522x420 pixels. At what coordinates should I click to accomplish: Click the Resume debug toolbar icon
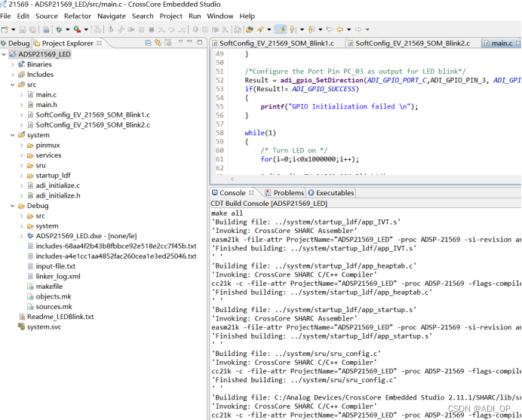click(x=131, y=29)
